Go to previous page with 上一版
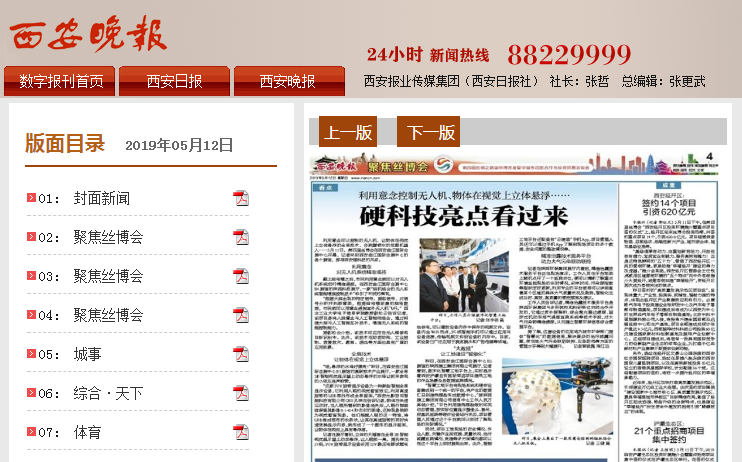The height and width of the screenshot is (462, 742). click(348, 132)
